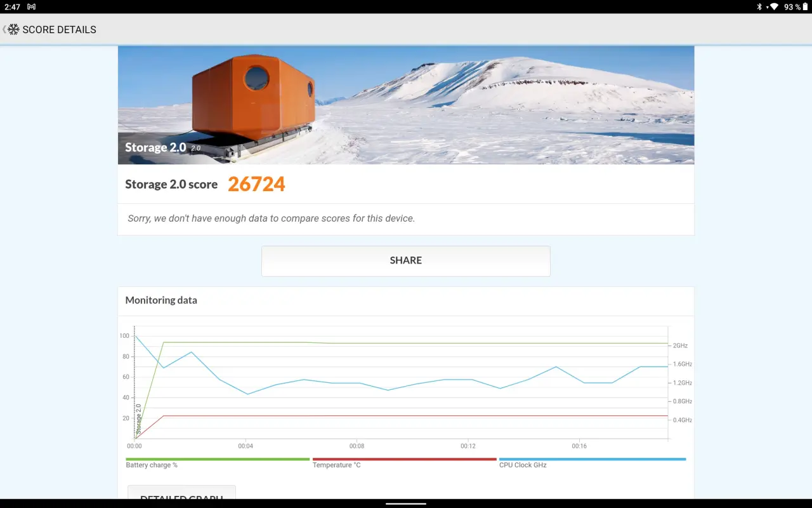Tap the Wi-Fi signal icon
This screenshot has width=812, height=508.
(773, 7)
